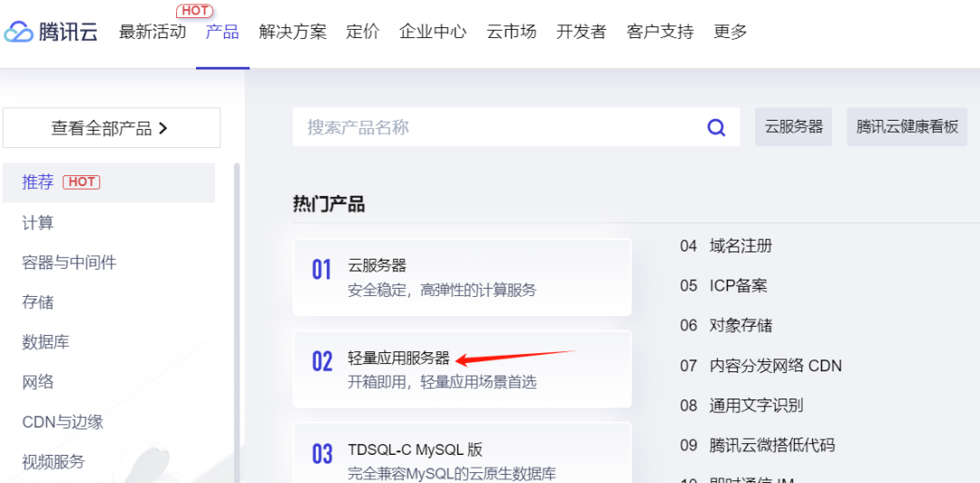Expand the 更多 menu

point(730,32)
